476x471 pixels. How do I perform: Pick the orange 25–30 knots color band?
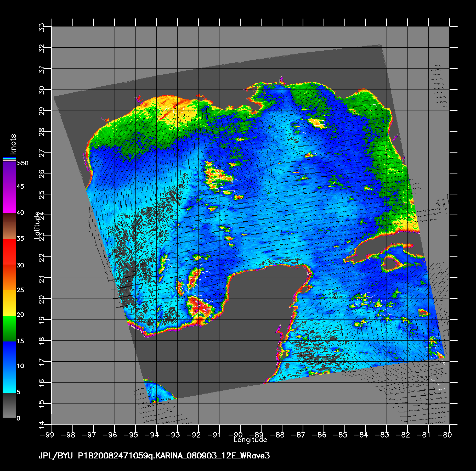click(9, 277)
